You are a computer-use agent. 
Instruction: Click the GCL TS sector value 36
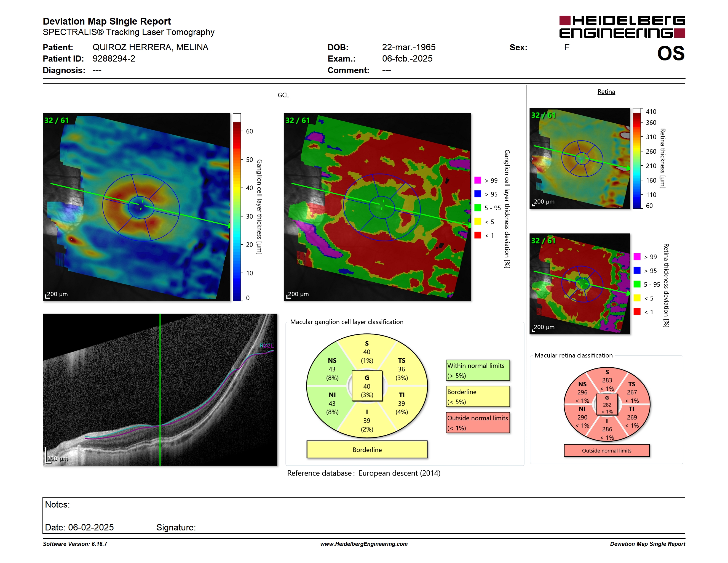tap(401, 369)
